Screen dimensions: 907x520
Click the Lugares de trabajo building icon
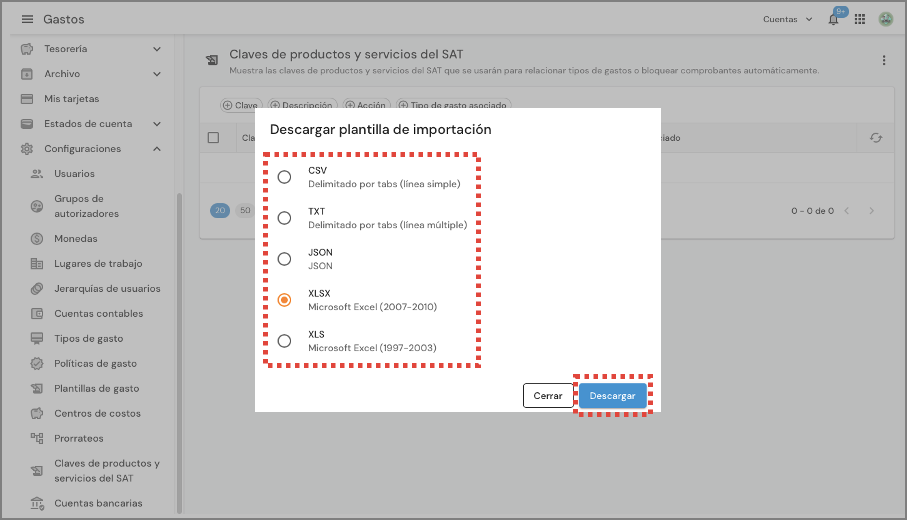[x=36, y=264]
